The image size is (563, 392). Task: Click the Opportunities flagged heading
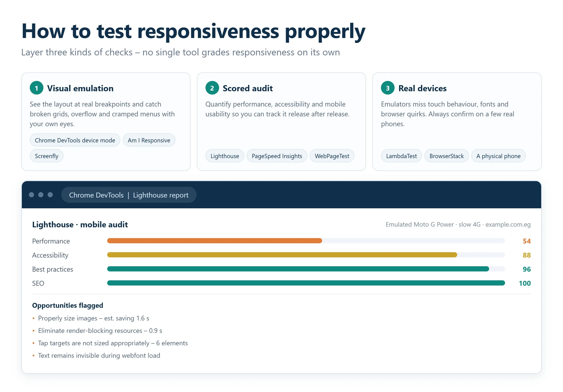(x=67, y=305)
